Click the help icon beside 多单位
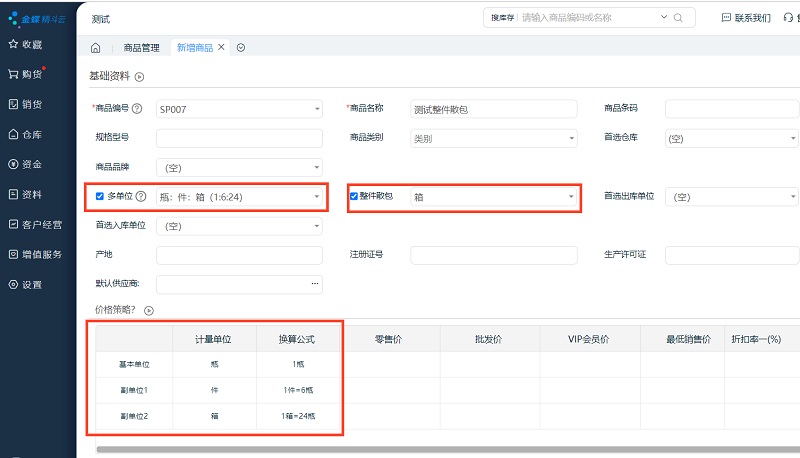The width and height of the screenshot is (800, 458). coord(141,197)
